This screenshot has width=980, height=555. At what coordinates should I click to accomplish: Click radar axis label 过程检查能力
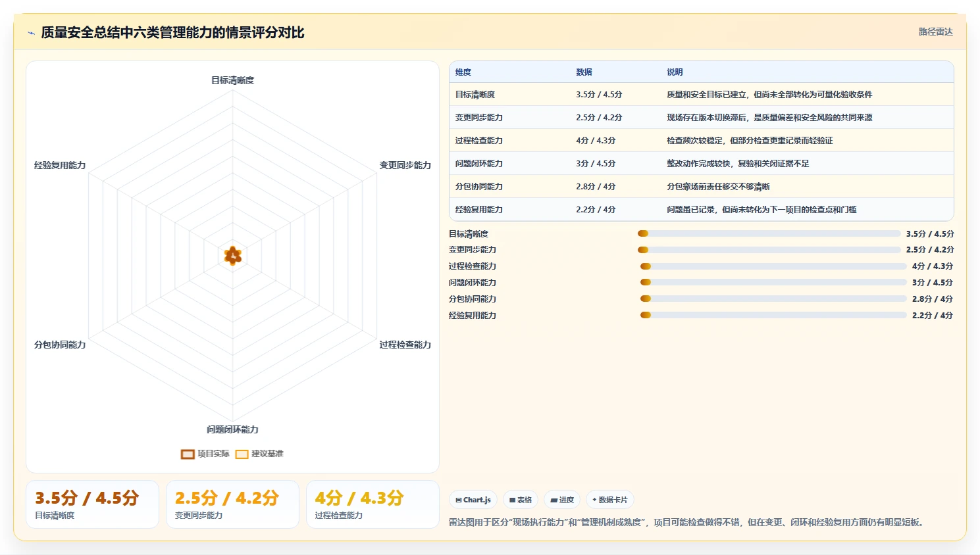(405, 345)
